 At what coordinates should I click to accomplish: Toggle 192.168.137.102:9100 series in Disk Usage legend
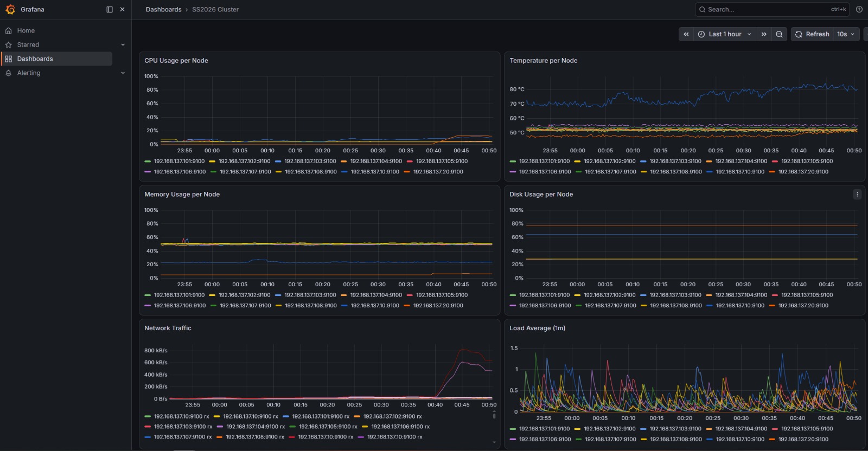(610, 295)
